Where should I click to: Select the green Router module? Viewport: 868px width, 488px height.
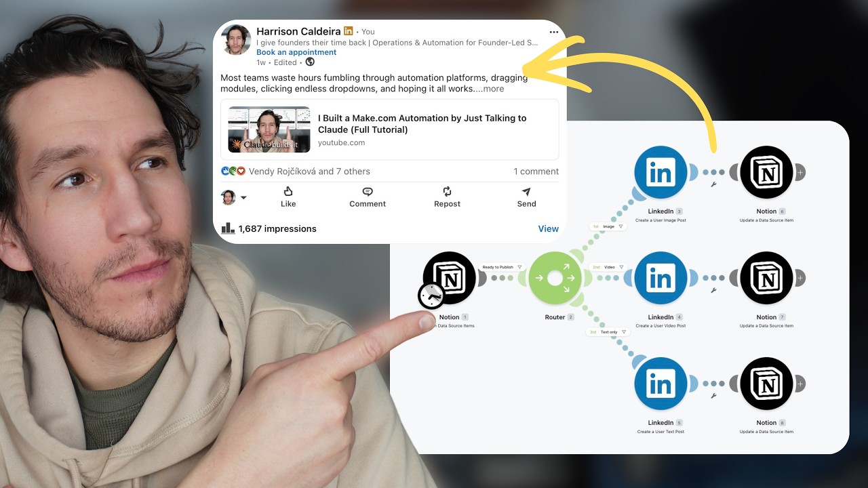[555, 278]
